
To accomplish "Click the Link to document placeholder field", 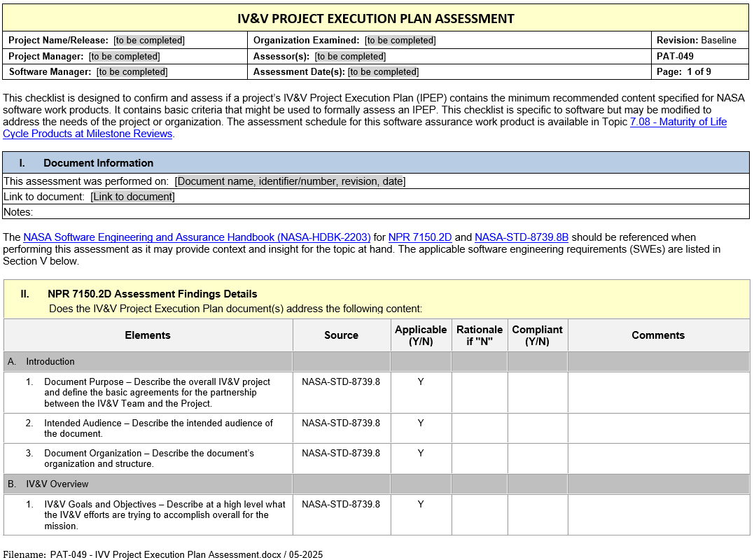I will click(132, 197).
